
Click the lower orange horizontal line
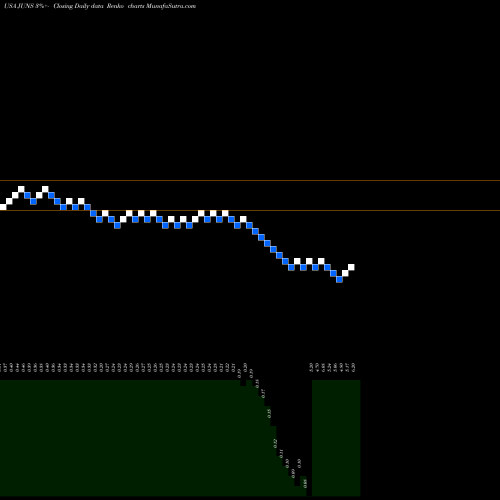pos(250,210)
